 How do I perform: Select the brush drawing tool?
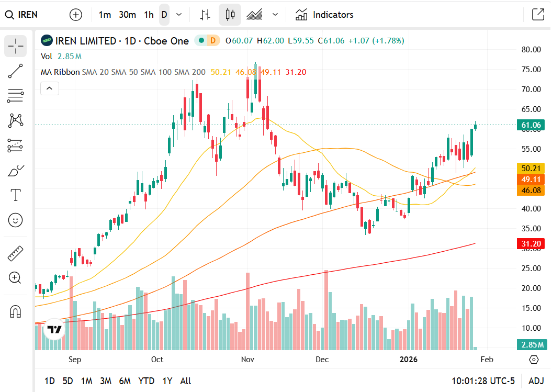[x=16, y=171]
